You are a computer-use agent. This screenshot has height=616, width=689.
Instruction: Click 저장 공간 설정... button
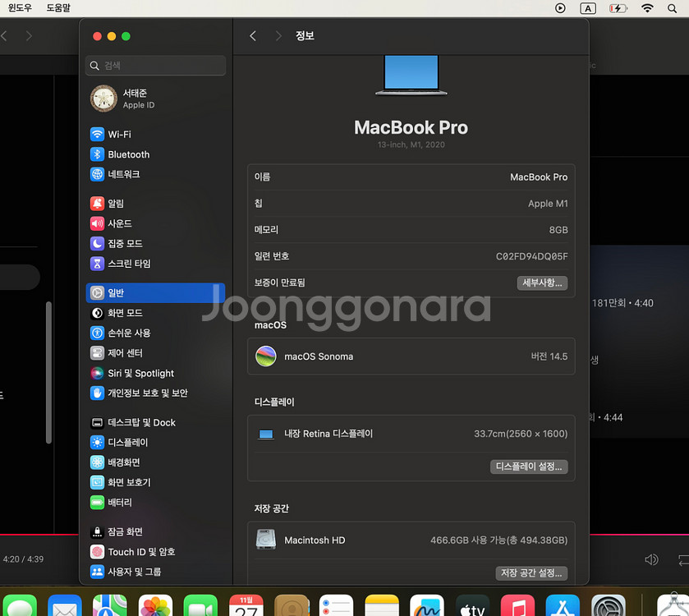531,573
